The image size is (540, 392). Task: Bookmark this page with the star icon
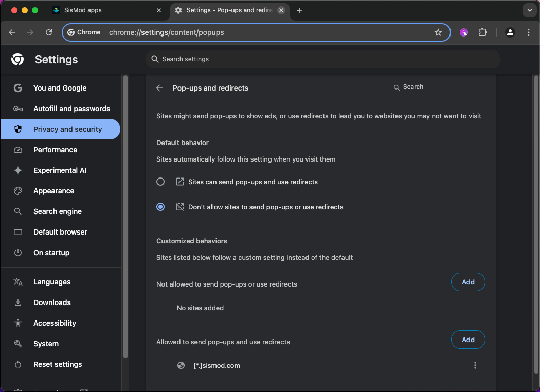click(438, 32)
